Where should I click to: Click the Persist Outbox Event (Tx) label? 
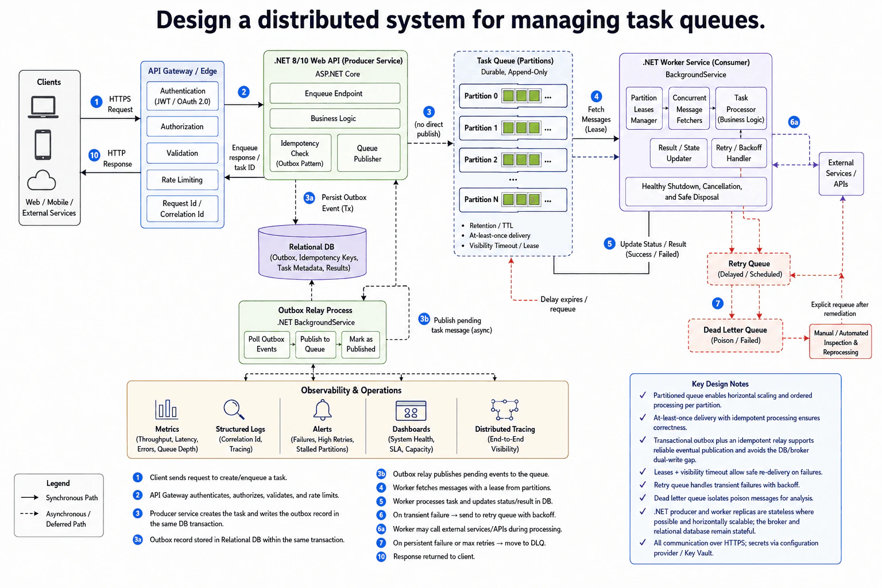coord(343,203)
